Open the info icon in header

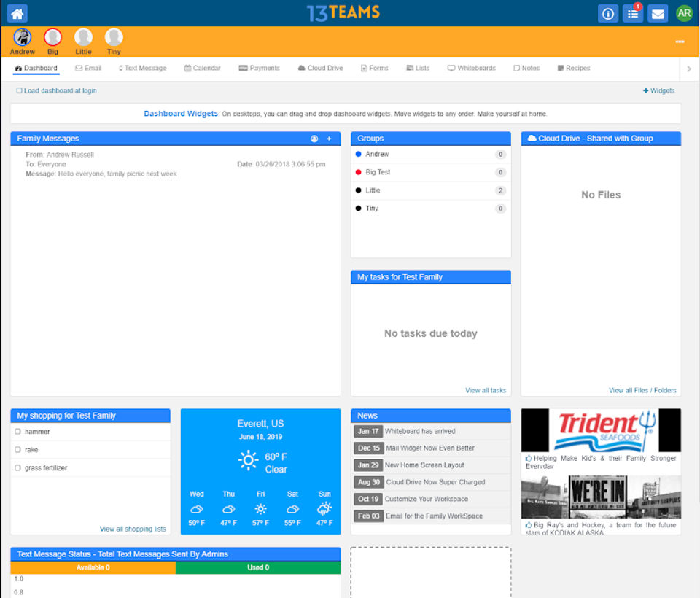click(x=608, y=14)
